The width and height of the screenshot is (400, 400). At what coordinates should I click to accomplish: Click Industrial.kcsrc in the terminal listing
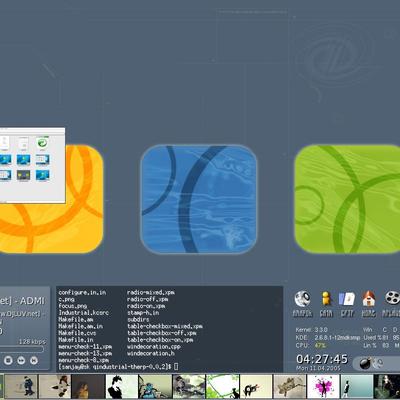pyautogui.click(x=84, y=313)
